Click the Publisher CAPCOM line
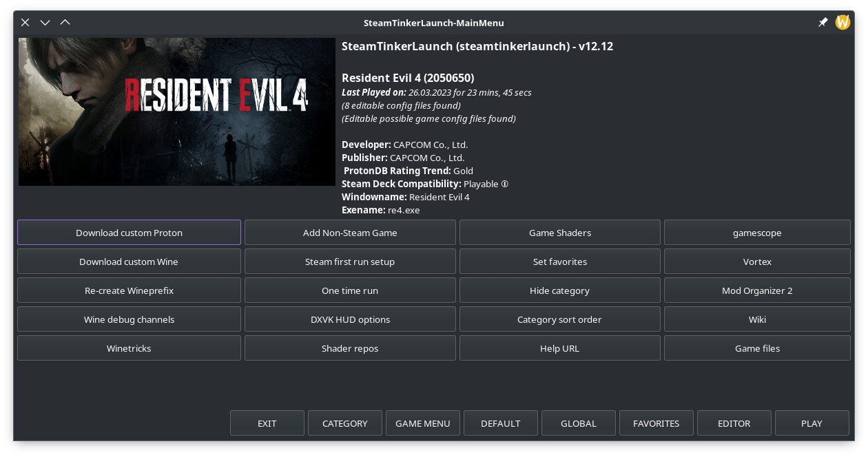 (403, 158)
